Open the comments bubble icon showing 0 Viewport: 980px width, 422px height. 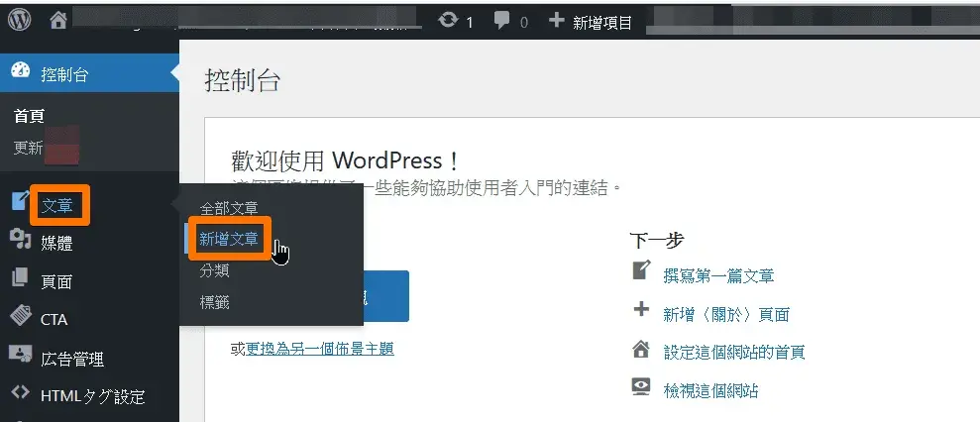click(x=501, y=21)
